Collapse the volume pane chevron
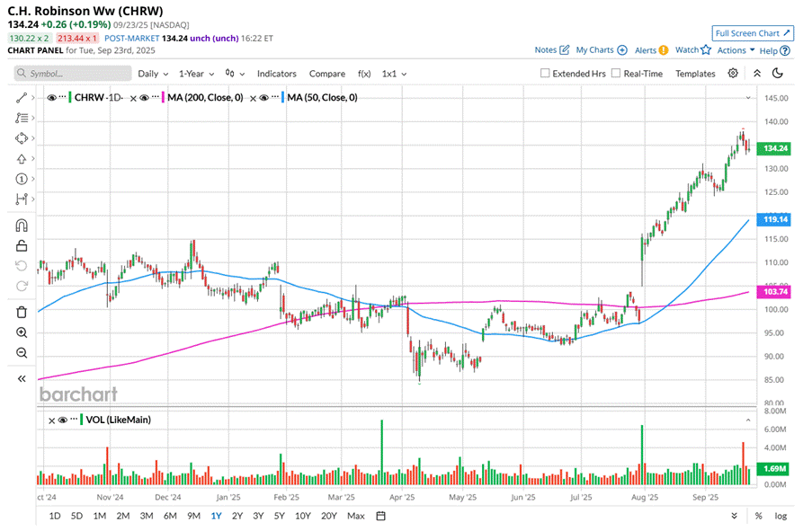This screenshot has width=812, height=531. pyautogui.click(x=748, y=420)
